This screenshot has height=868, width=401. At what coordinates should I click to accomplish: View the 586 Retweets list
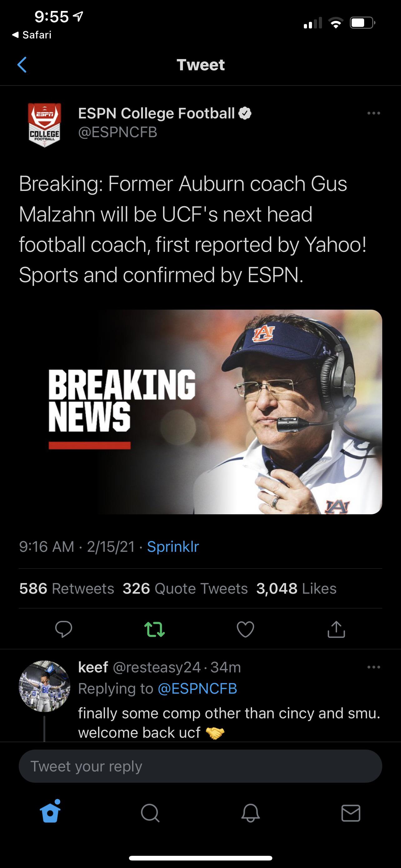[67, 588]
